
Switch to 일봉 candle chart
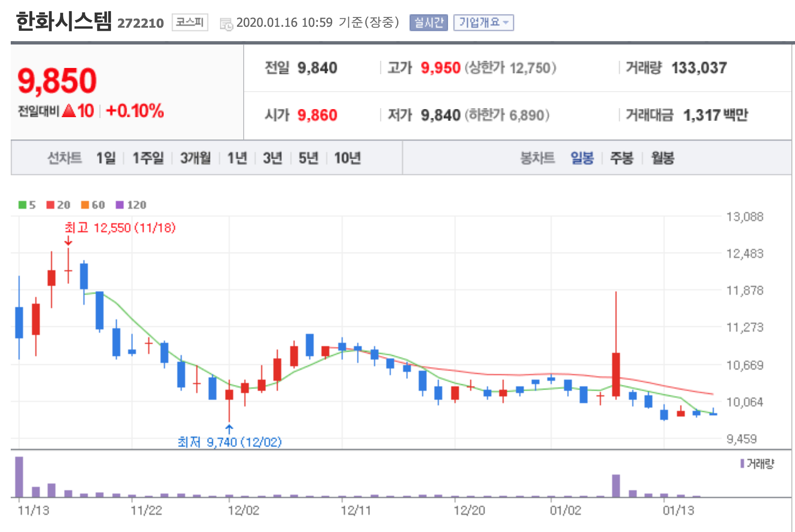pyautogui.click(x=582, y=158)
